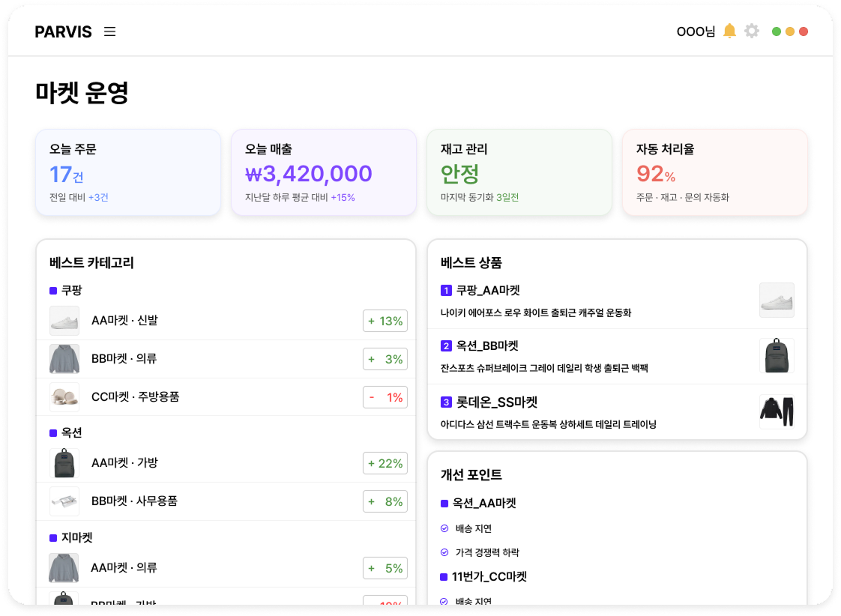This screenshot has width=841, height=616.
Task: Open the 쿠팡_AA마켓 best product
Action: point(488,291)
